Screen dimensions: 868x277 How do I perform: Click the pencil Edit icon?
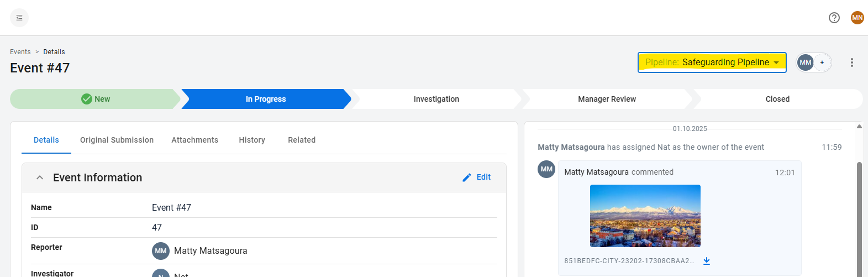point(467,177)
